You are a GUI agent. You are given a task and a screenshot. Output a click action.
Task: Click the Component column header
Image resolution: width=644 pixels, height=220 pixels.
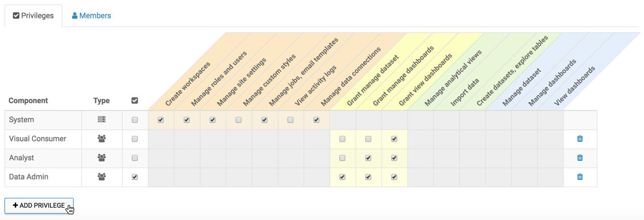(28, 101)
